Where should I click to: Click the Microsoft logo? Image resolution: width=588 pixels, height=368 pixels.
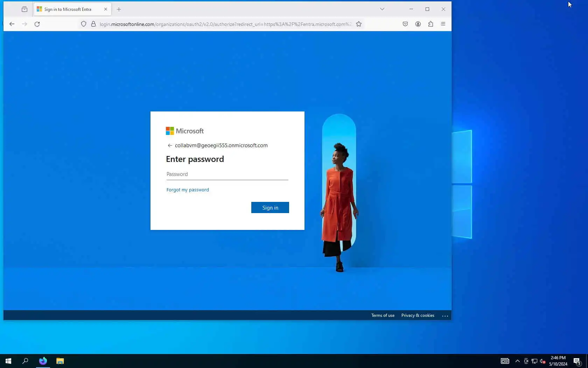click(185, 131)
